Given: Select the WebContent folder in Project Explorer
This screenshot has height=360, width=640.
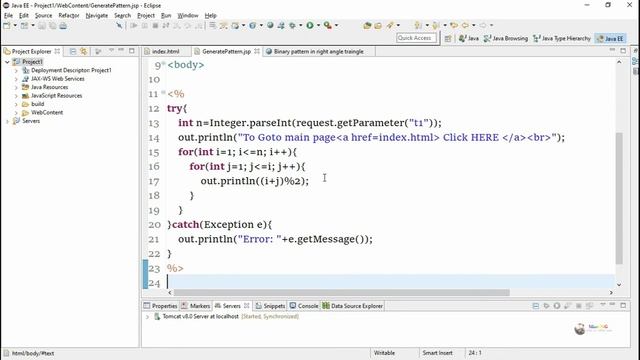Looking at the screenshot, I should 47,113.
